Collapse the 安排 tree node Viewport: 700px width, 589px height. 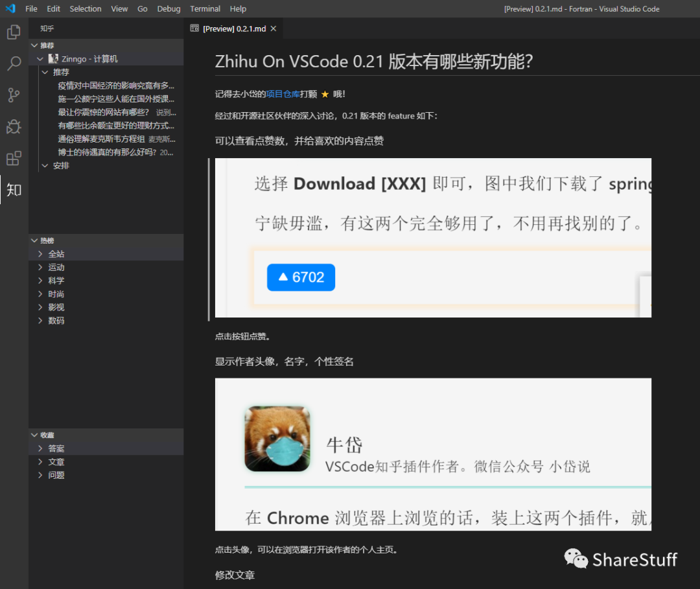pyautogui.click(x=106, y=165)
